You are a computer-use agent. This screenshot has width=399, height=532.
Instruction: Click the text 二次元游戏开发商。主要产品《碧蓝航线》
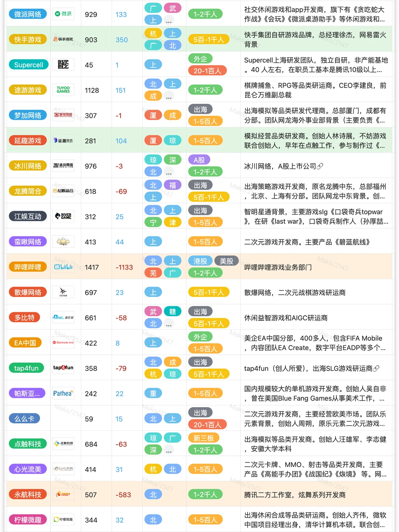pyautogui.click(x=307, y=242)
